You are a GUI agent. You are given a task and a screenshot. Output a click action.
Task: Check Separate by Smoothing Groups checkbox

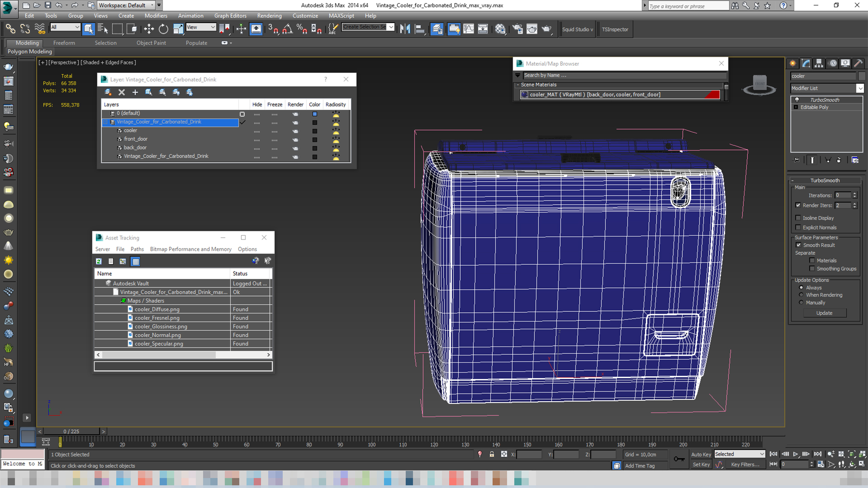pos(812,268)
